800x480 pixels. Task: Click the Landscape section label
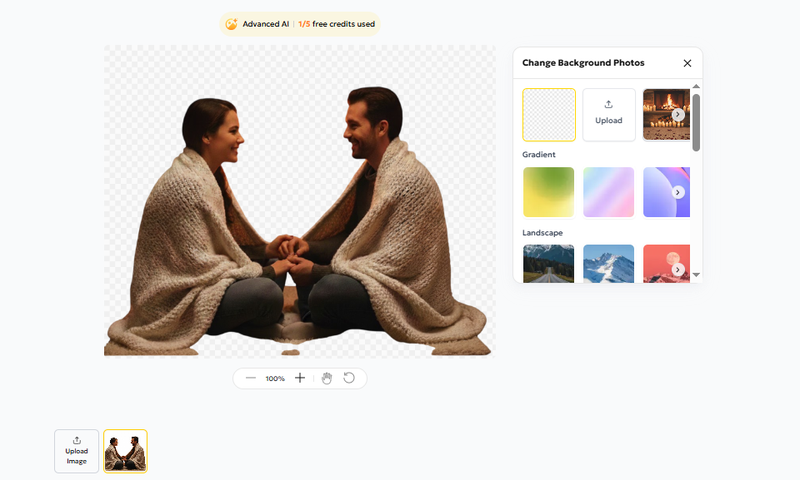(542, 233)
